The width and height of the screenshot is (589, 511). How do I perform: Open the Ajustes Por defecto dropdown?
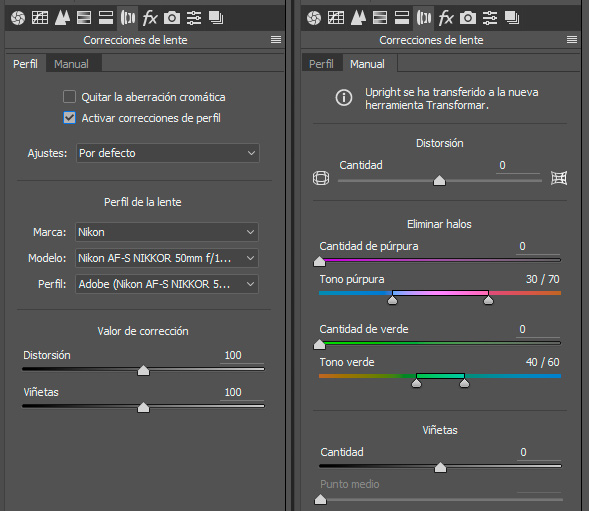168,153
